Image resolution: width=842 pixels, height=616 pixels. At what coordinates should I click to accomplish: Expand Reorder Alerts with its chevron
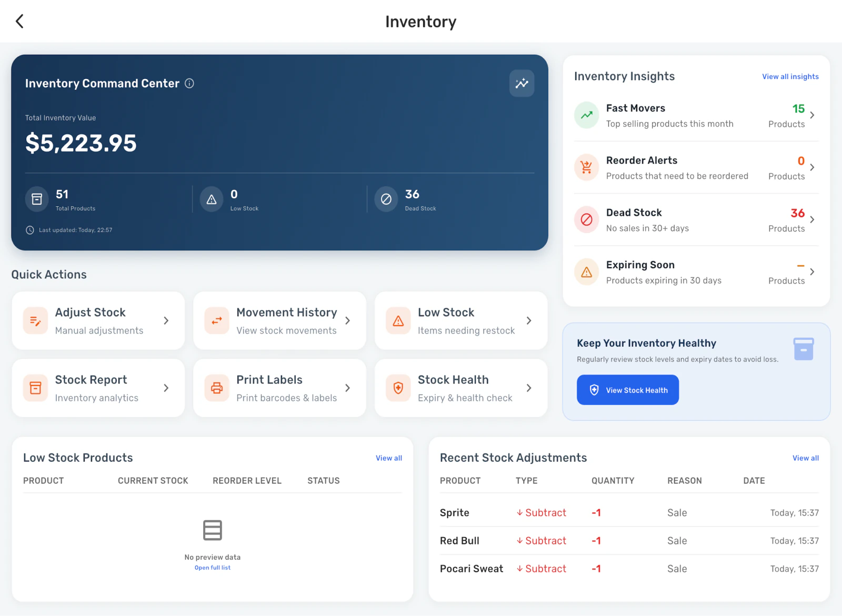point(813,167)
